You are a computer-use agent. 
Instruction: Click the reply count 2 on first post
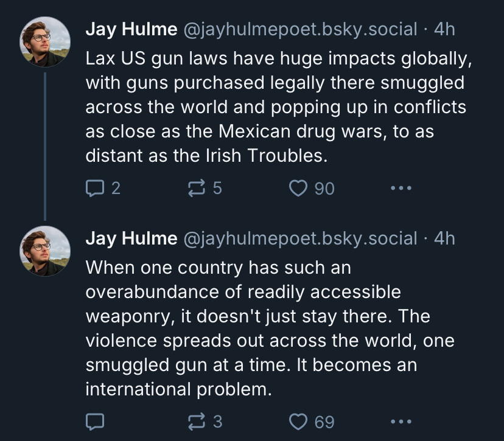coord(116,188)
